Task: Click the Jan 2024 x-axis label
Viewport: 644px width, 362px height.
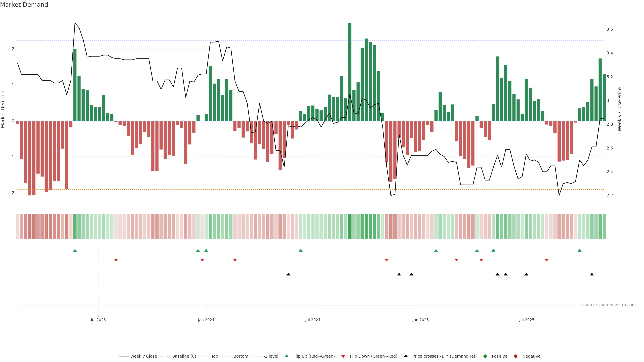Action: click(206, 320)
